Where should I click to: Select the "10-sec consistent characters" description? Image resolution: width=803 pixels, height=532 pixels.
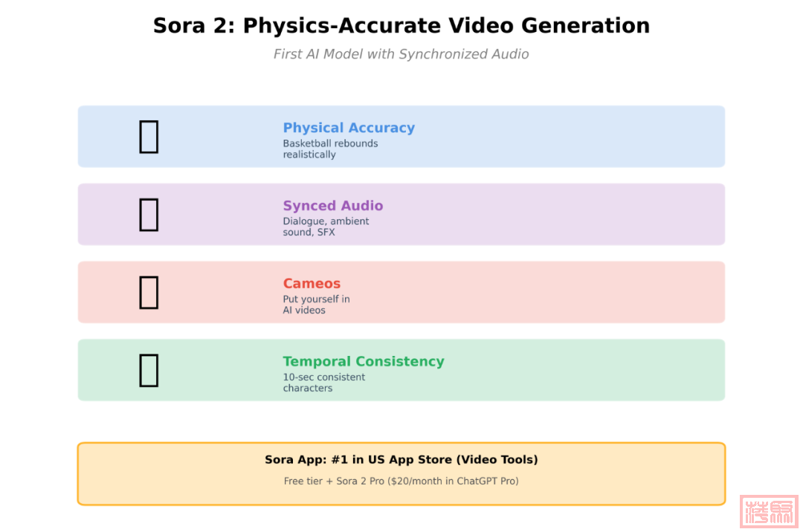pyautogui.click(x=323, y=383)
